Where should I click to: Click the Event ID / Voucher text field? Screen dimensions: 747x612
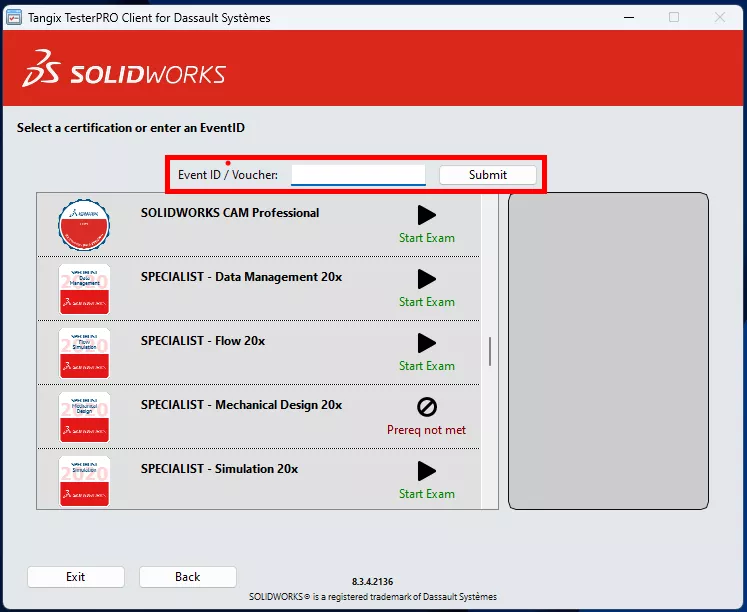358,175
